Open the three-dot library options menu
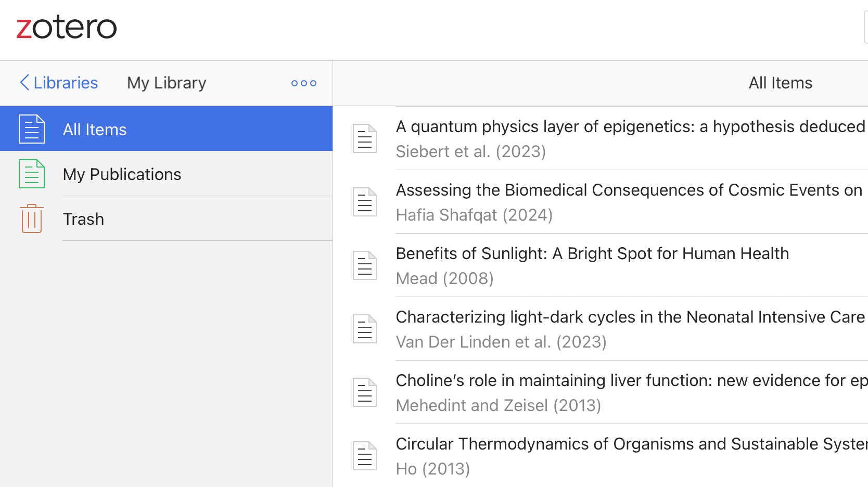Screen dimensions: 868x487 point(304,83)
